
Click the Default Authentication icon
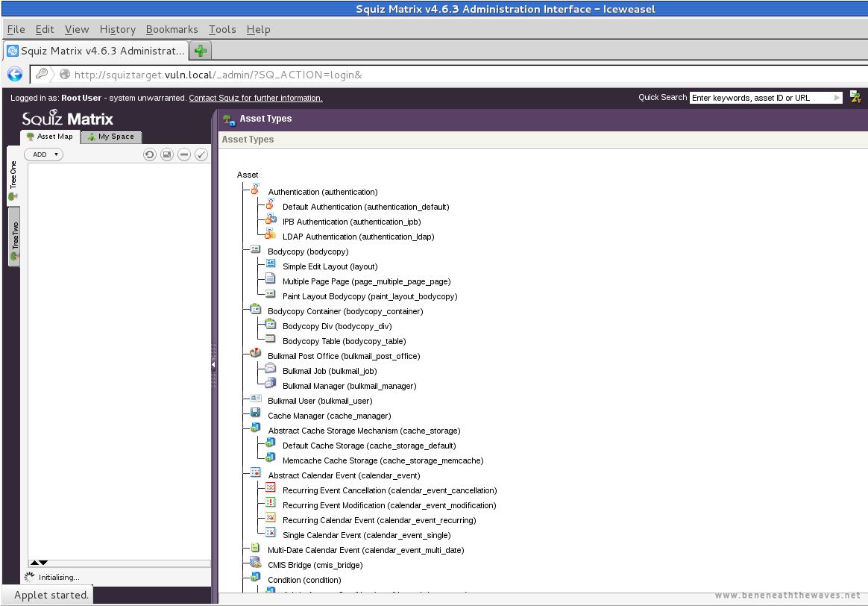[270, 204]
